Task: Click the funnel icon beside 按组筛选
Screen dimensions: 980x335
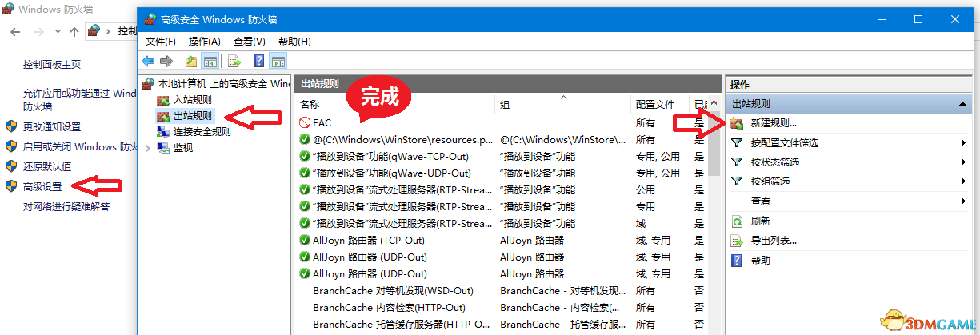Action: [737, 181]
